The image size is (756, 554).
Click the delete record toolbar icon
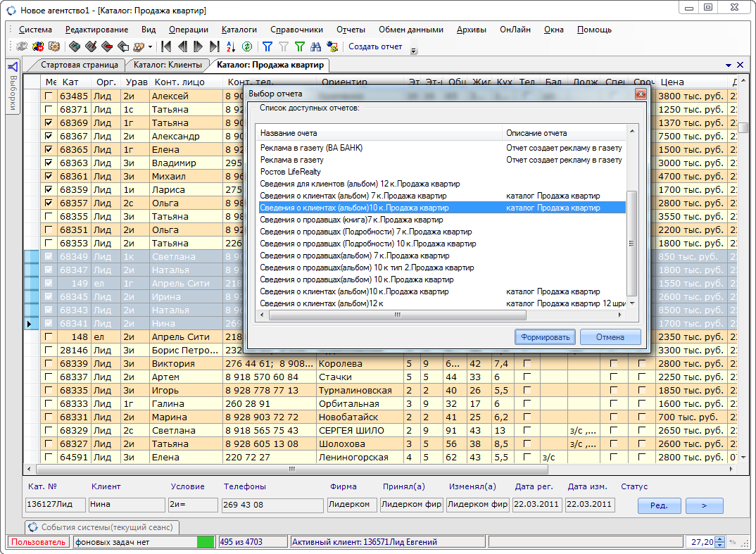[107, 46]
